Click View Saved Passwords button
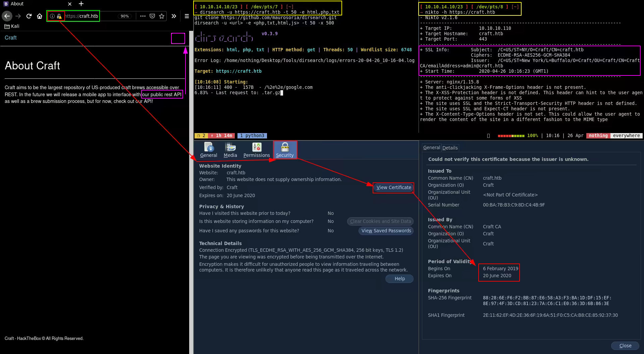 [x=386, y=231]
